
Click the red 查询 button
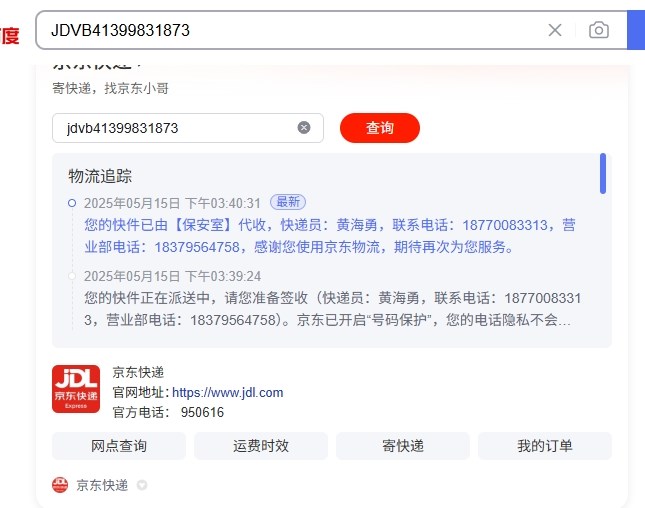380,128
